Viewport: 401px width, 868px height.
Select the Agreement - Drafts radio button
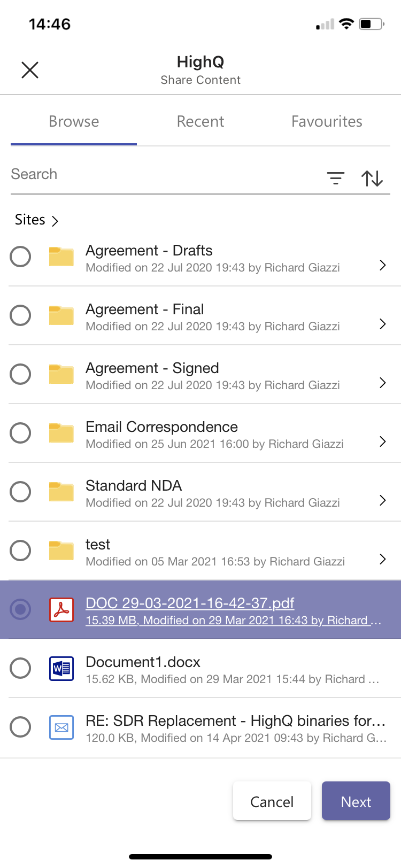[x=20, y=257]
